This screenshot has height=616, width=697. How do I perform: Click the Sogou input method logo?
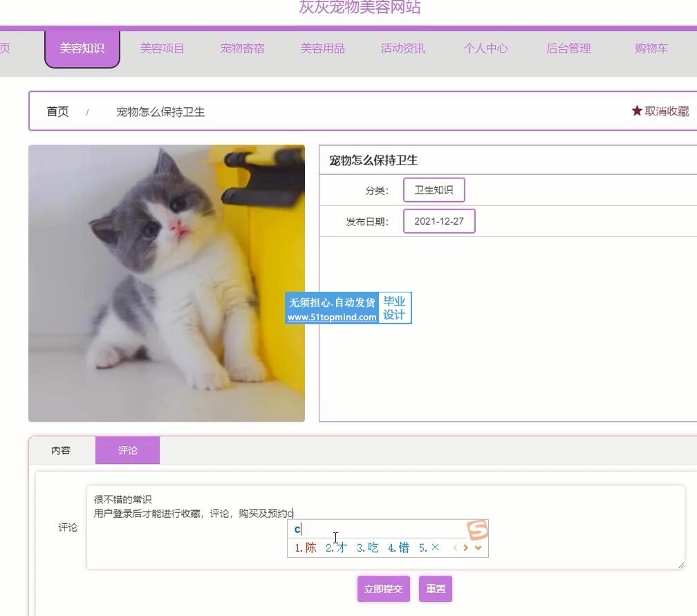478,530
